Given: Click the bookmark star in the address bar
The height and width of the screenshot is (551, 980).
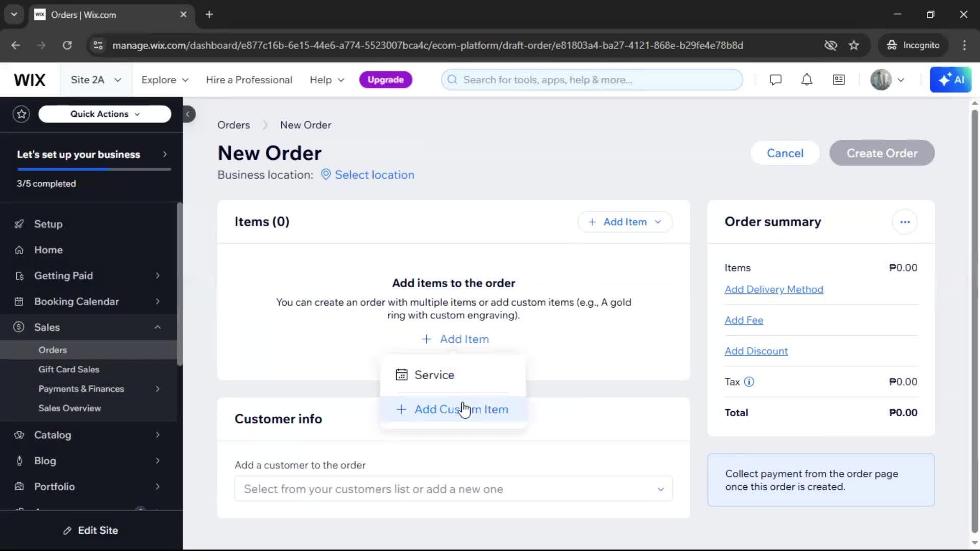Looking at the screenshot, I should [854, 45].
